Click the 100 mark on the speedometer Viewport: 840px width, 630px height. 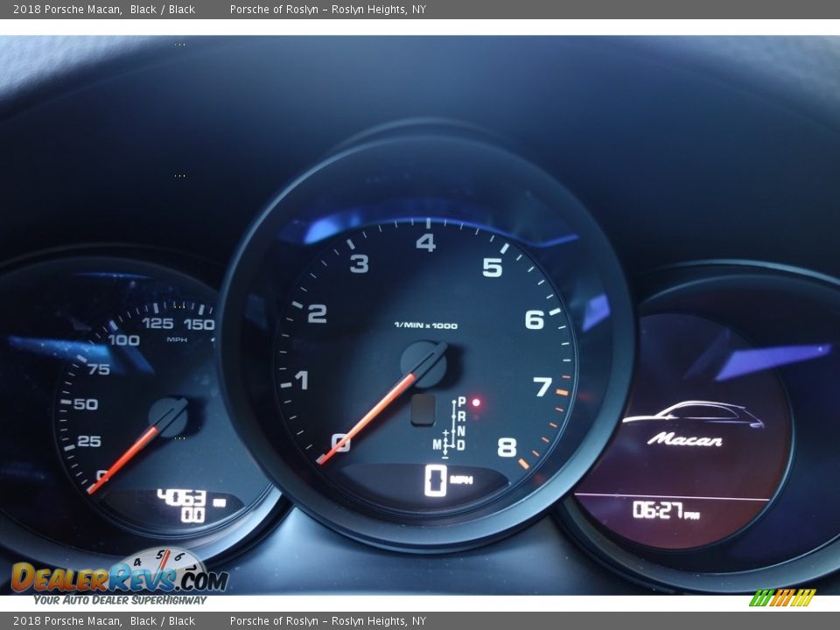click(123, 339)
